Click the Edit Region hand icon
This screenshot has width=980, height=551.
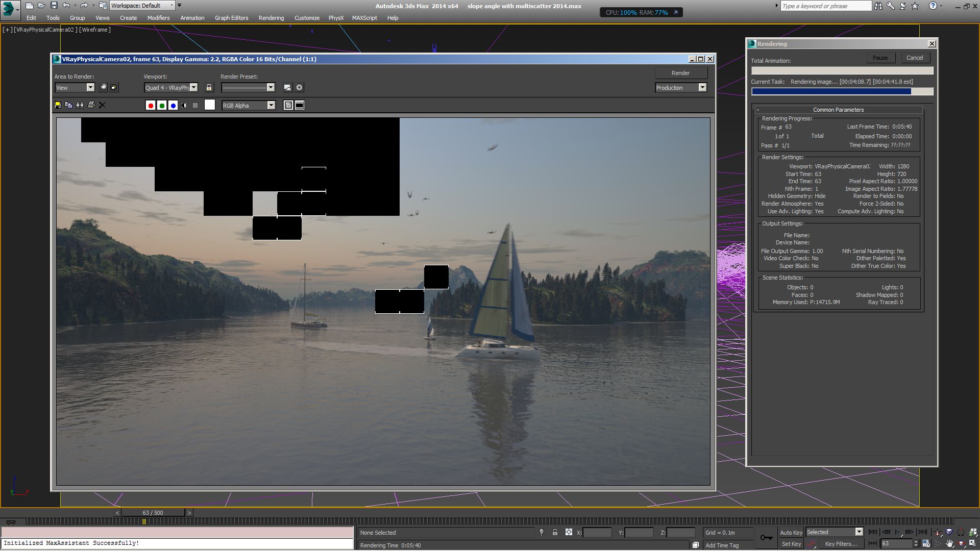point(103,87)
